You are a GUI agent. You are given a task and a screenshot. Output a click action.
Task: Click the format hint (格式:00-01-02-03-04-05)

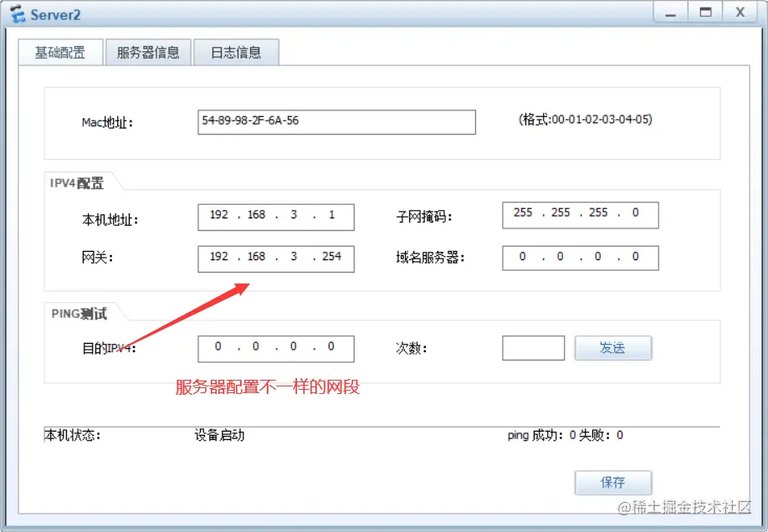point(586,120)
